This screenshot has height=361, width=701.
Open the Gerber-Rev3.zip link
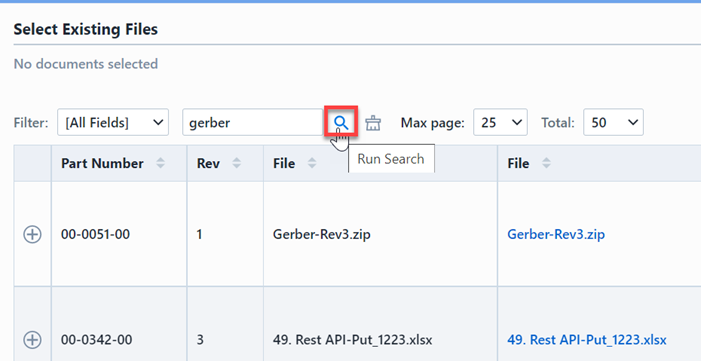click(x=556, y=234)
